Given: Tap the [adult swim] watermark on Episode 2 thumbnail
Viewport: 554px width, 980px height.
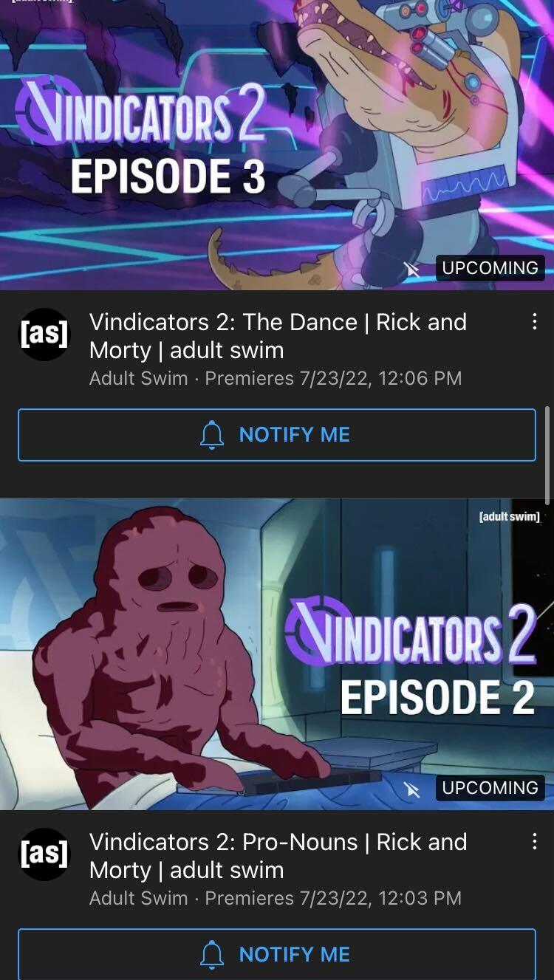Looking at the screenshot, I should 510,516.
